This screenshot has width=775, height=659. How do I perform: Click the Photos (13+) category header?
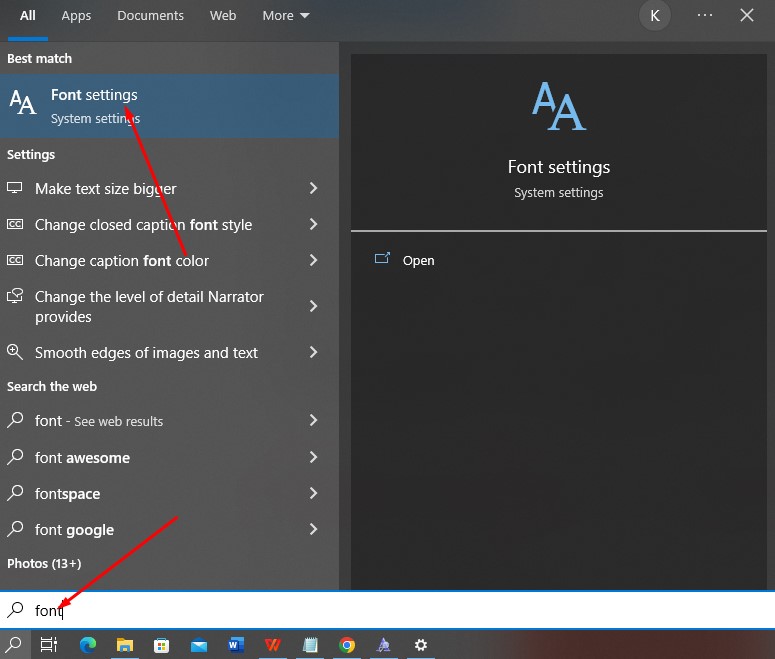pyautogui.click(x=44, y=563)
